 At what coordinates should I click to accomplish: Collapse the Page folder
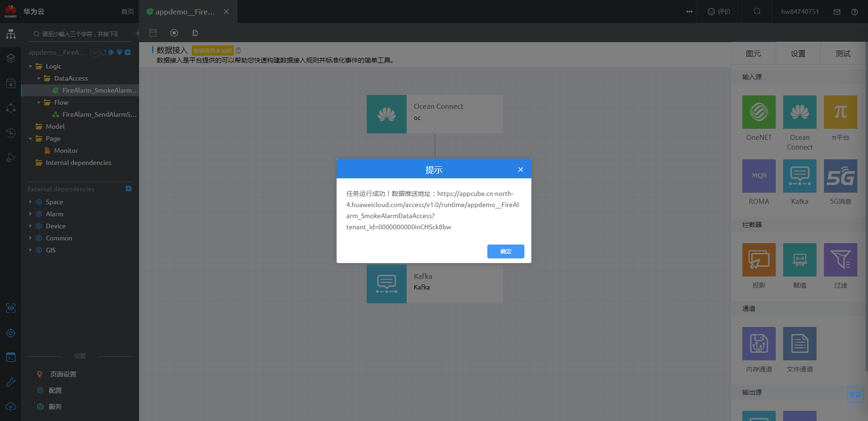(x=31, y=138)
